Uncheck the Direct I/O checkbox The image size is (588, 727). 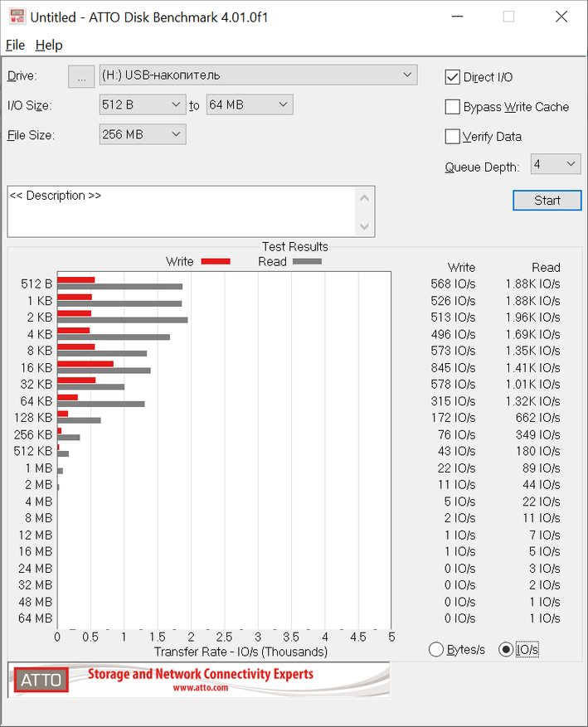pyautogui.click(x=452, y=77)
